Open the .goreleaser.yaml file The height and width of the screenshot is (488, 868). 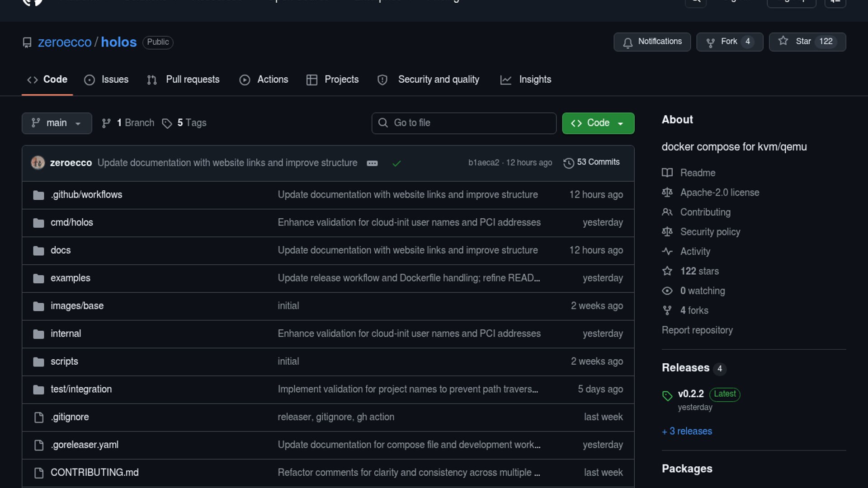pyautogui.click(x=85, y=445)
